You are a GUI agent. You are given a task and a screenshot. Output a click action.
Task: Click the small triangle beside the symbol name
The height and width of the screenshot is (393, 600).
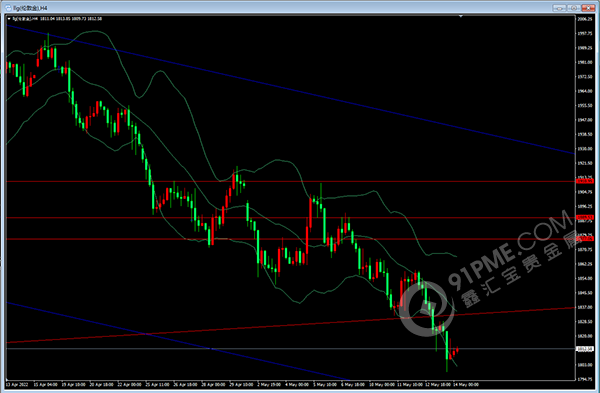[9, 18]
